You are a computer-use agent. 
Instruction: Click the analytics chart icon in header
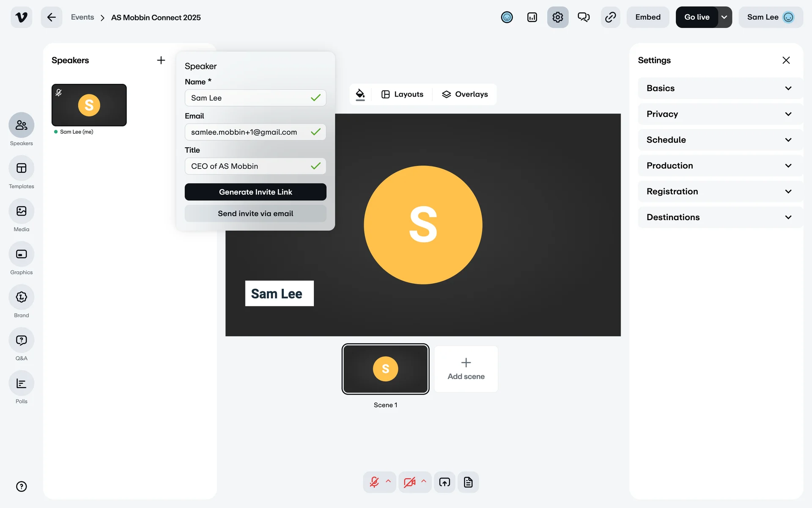[532, 17]
